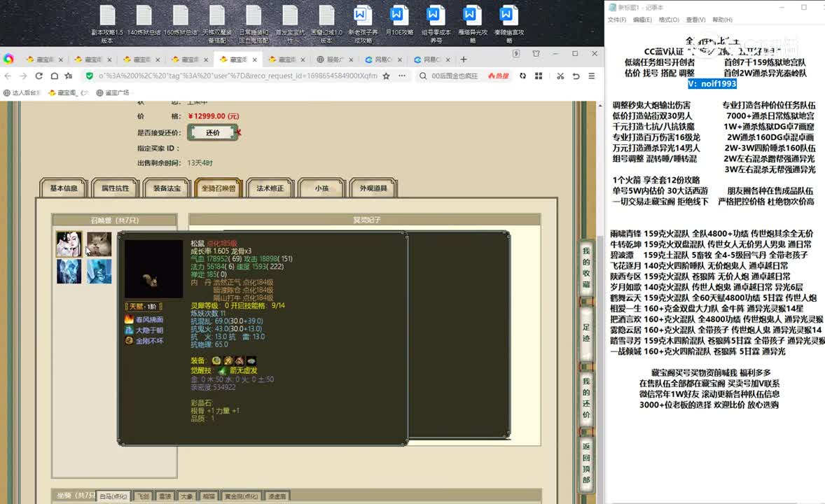825x504 pixels.
Task: Click the undo closed tab icon
Action: point(576,76)
